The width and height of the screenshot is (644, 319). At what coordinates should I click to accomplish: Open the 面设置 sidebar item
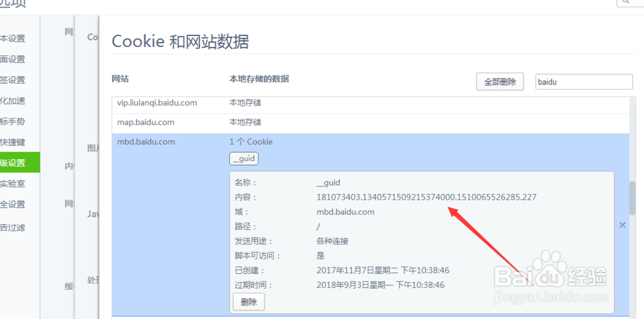tap(12, 59)
